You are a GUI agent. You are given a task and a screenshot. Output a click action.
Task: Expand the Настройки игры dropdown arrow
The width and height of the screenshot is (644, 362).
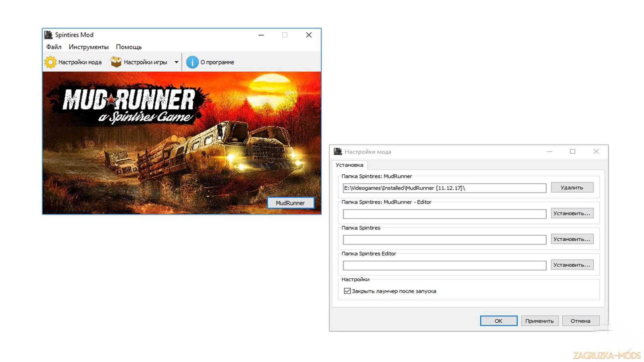point(176,62)
